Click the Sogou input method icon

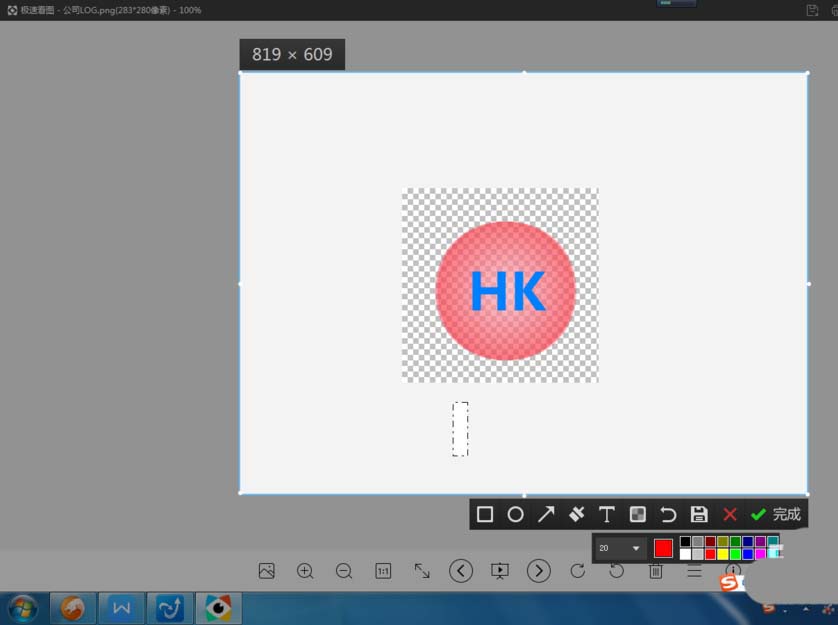[731, 582]
